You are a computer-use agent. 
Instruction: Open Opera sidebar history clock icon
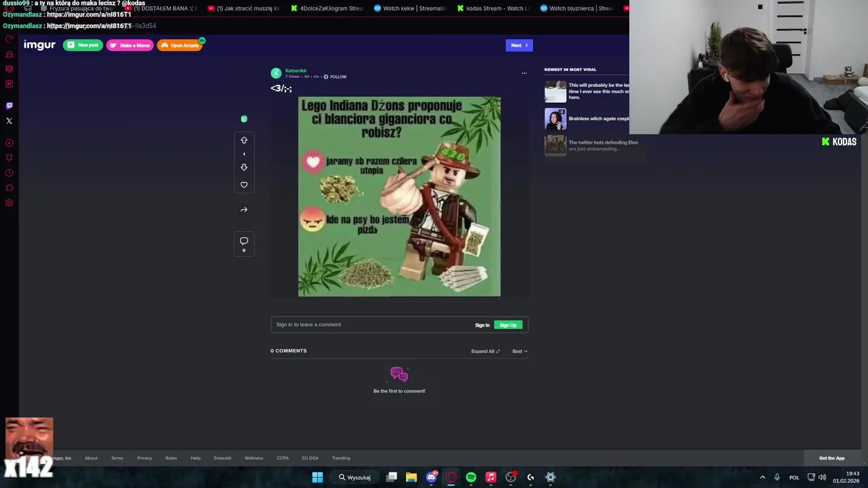9,173
